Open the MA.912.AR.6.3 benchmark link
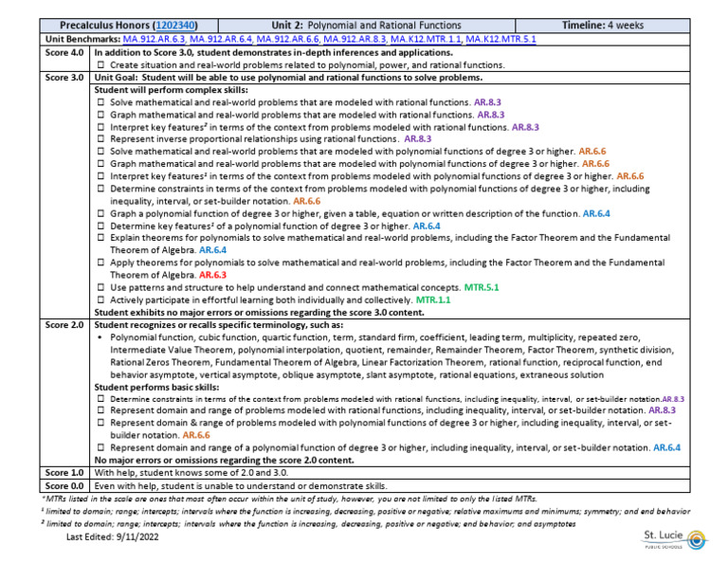 pyautogui.click(x=154, y=39)
